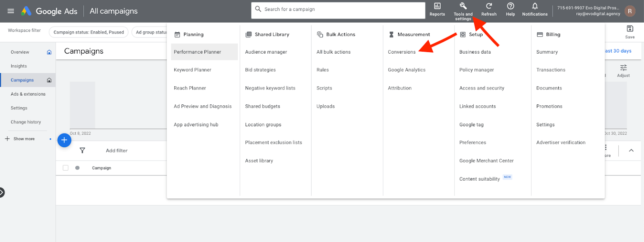Click Add filter field
Screen dimensions: 644x242
pos(117,150)
